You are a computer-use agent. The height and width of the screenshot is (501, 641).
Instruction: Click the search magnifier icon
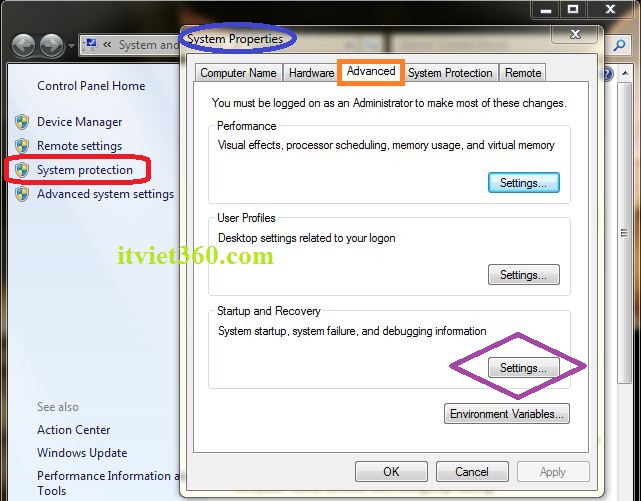click(x=620, y=45)
